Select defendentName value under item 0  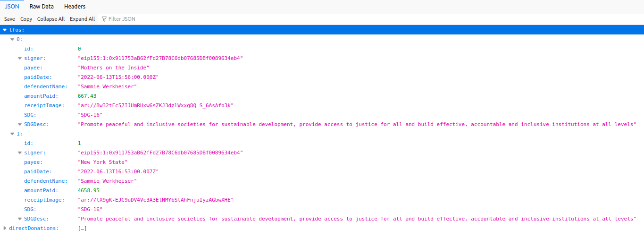[107, 86]
